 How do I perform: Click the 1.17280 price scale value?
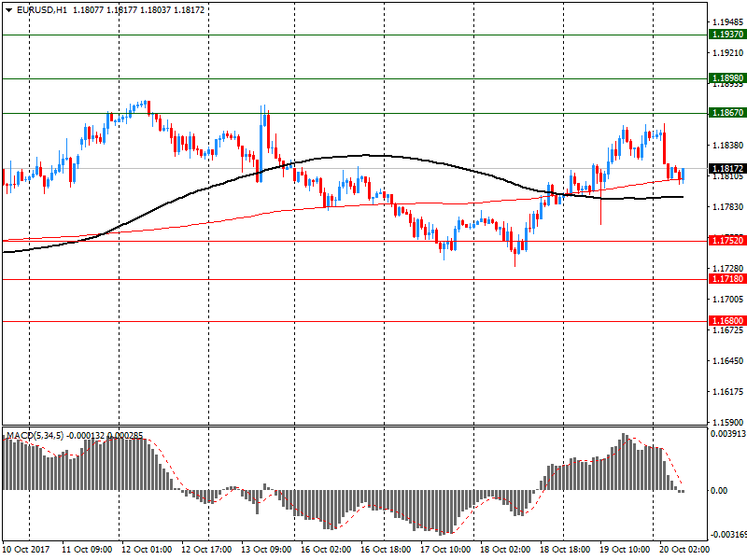[x=728, y=269]
